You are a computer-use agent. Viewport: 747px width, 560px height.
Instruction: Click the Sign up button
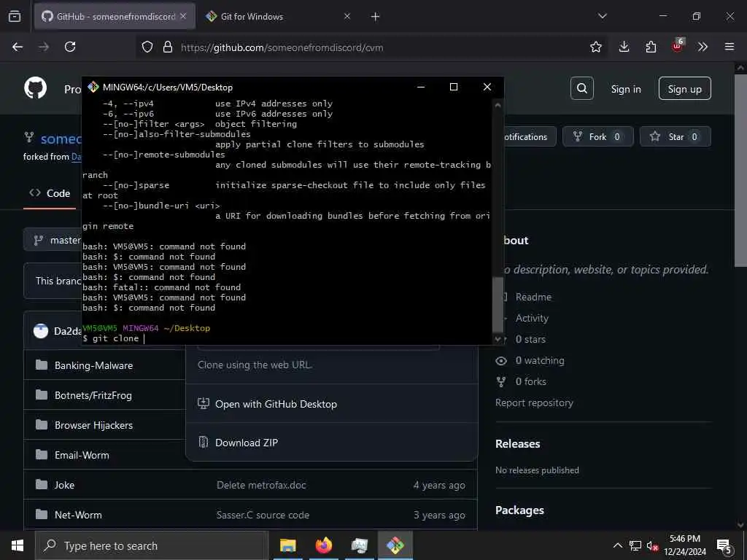click(684, 88)
